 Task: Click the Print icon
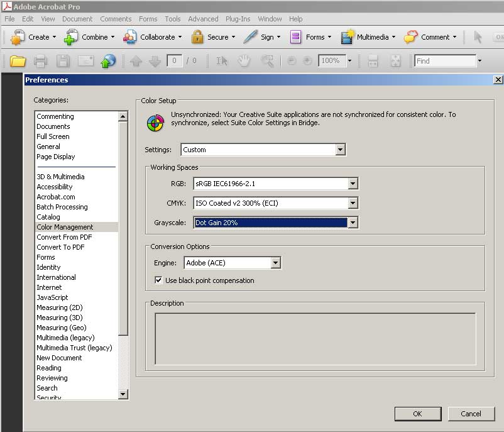40,61
